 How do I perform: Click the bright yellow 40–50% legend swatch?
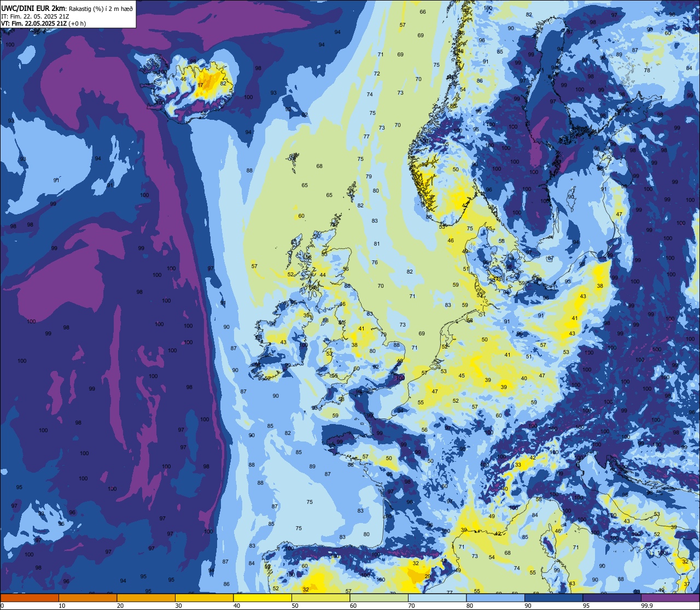coord(262,597)
